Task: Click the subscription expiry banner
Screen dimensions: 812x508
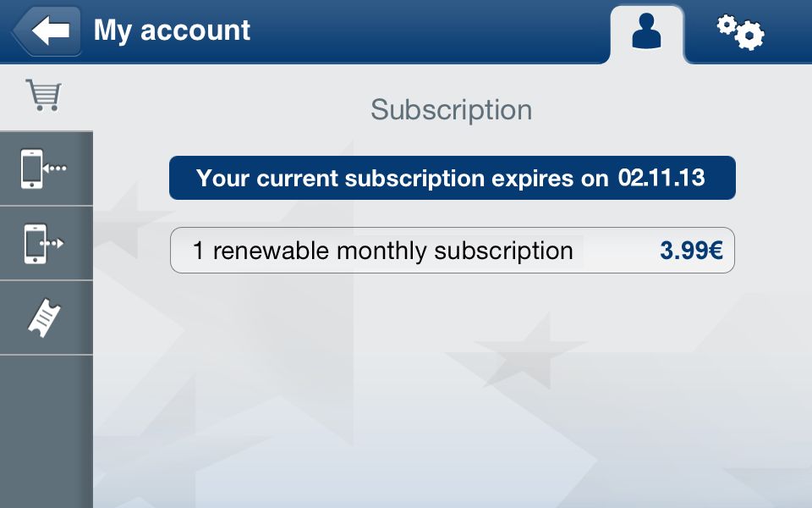Action: (452, 178)
